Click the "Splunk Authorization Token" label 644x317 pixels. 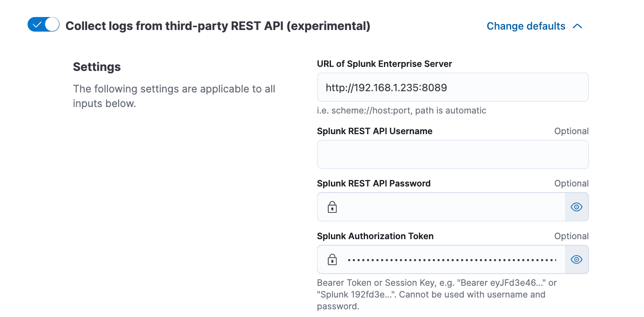(x=375, y=236)
